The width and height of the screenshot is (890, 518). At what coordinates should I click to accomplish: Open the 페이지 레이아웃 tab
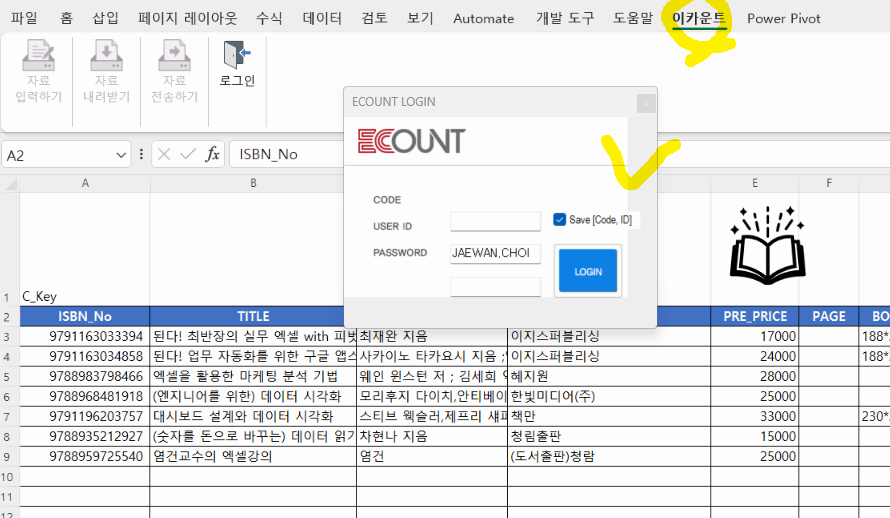tap(187, 18)
